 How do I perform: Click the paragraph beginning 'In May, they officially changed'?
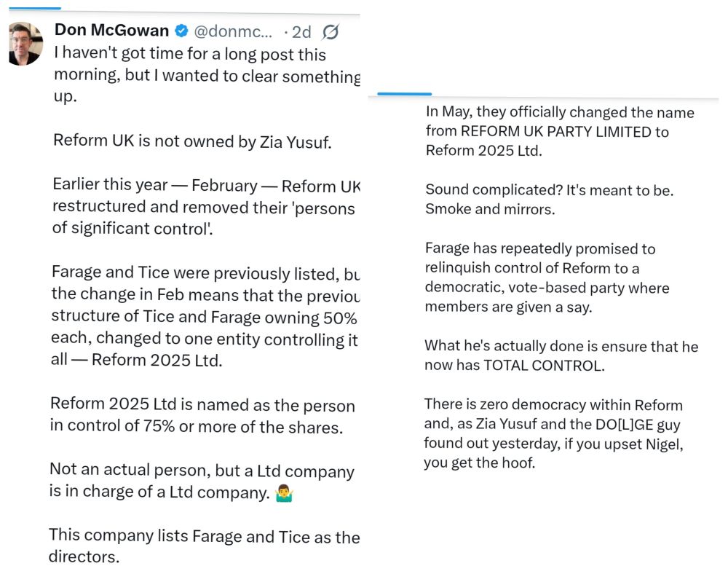point(560,131)
